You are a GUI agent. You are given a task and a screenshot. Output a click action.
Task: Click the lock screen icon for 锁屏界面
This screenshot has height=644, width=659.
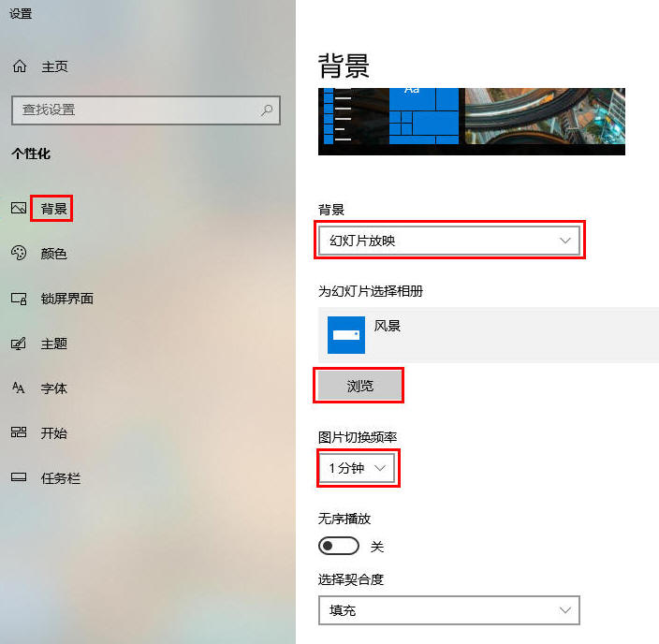click(x=19, y=299)
